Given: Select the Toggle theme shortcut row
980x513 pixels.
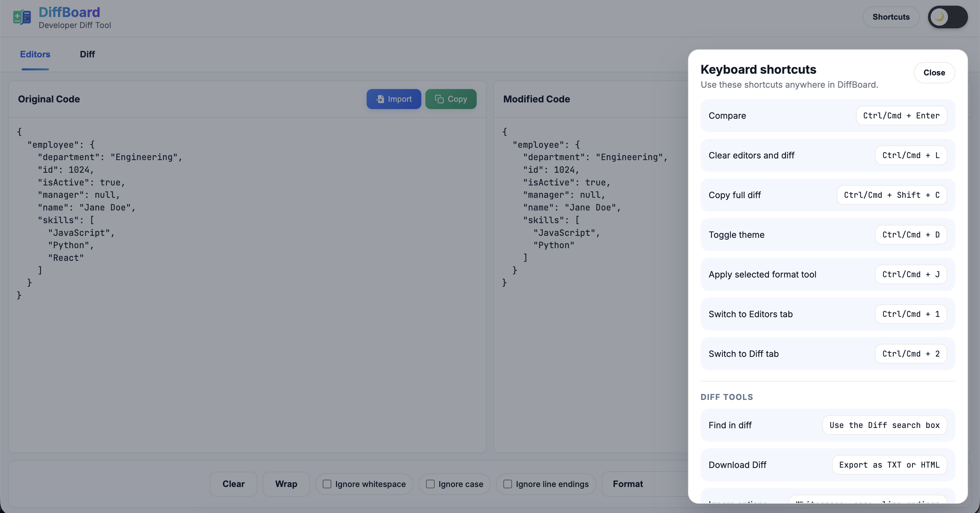Looking at the screenshot, I should tap(827, 235).
